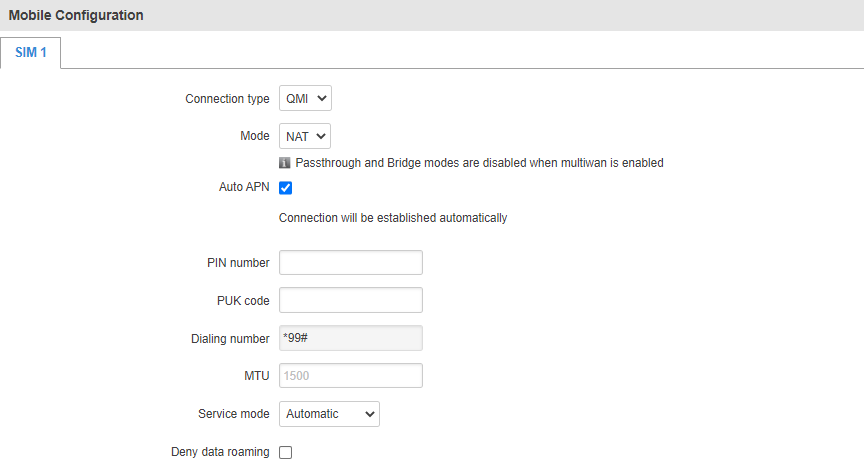Click the Auto APN label text

pyautogui.click(x=243, y=187)
